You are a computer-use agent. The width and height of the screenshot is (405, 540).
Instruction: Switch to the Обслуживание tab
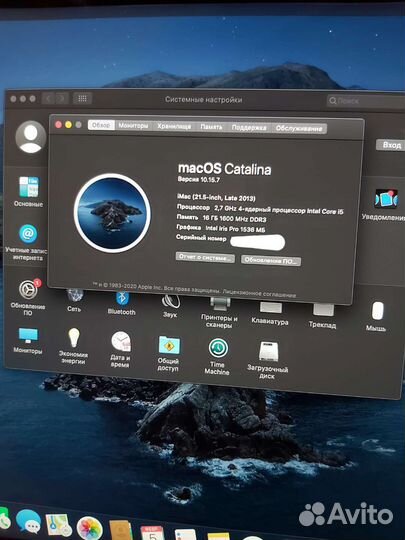point(299,129)
